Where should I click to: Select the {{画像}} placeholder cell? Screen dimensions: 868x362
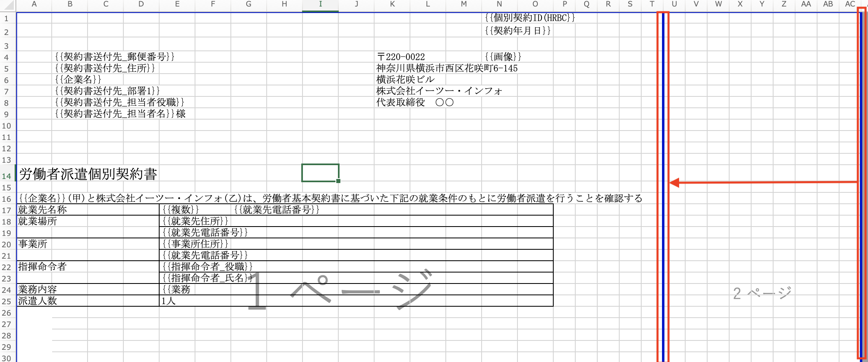pos(503,57)
